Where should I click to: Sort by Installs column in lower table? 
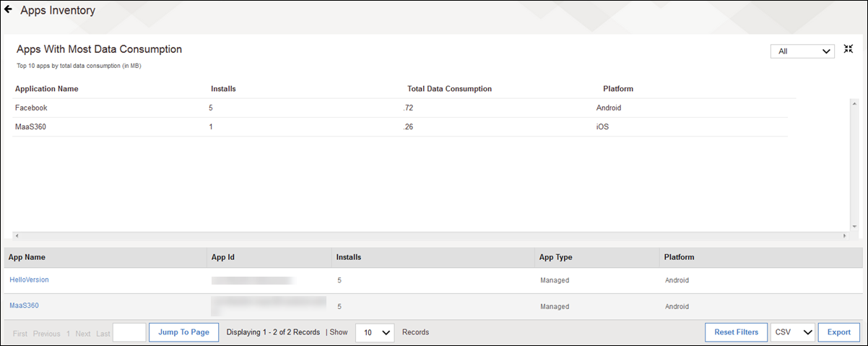pos(349,256)
